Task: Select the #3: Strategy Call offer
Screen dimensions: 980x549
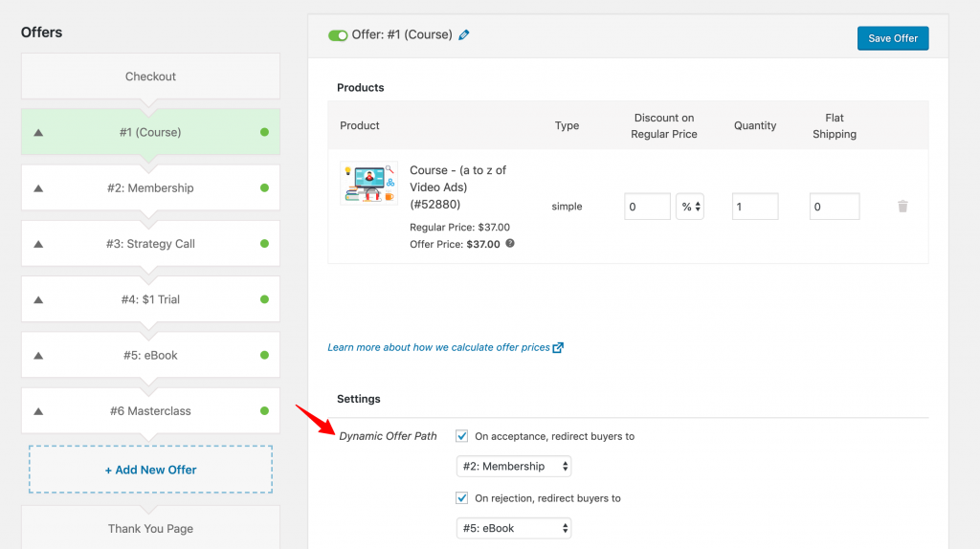Action: pos(150,244)
